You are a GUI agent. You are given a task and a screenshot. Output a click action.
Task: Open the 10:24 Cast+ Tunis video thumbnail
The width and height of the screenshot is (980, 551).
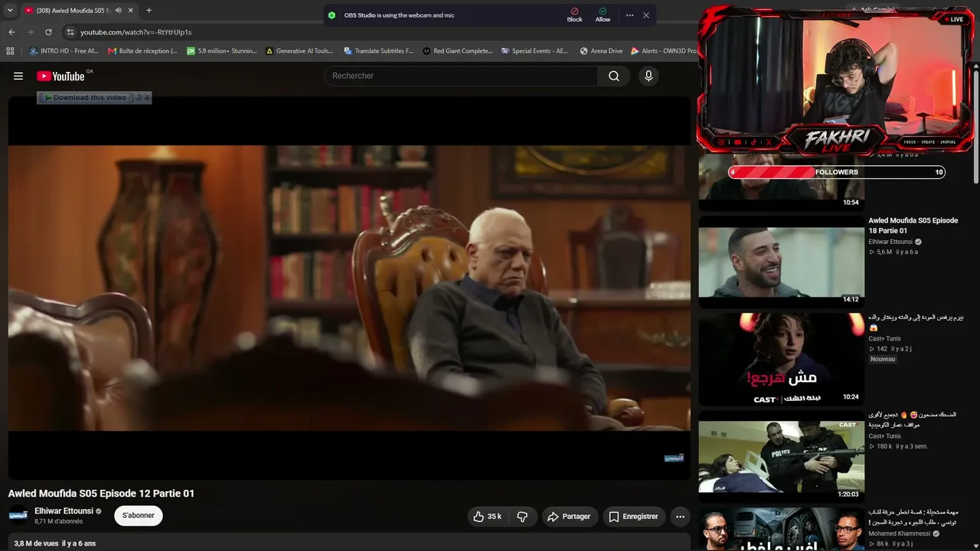click(x=781, y=359)
